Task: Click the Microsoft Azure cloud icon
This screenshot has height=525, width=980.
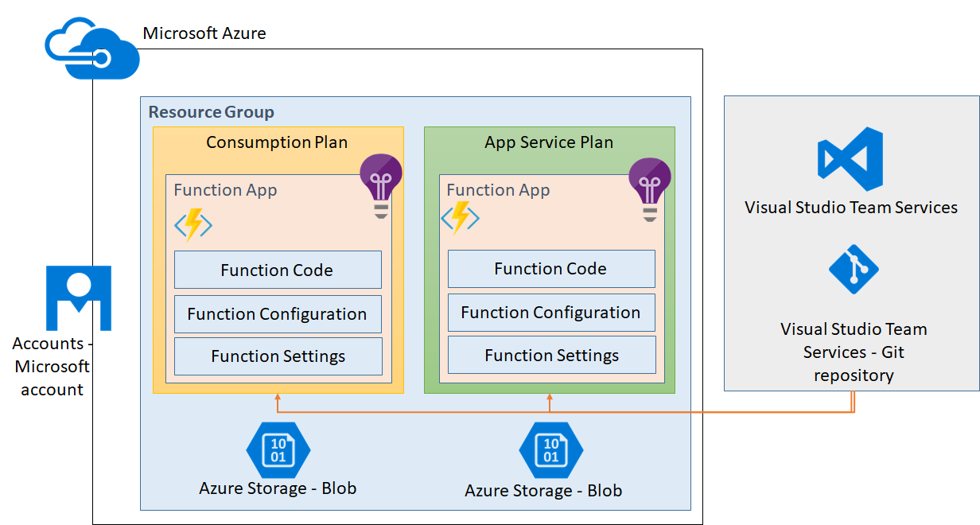Action: [92, 49]
